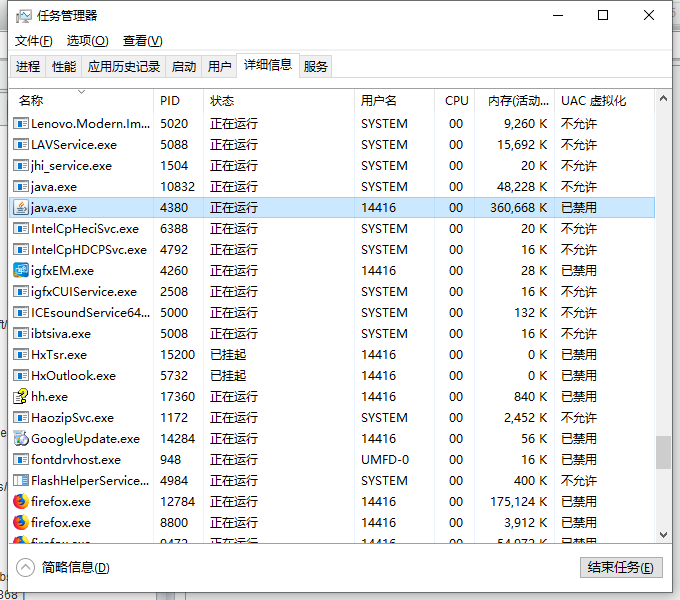Screen dimensions: 680x600
Task: Click the firefox.exe icon with PID 8800
Action: (21, 523)
